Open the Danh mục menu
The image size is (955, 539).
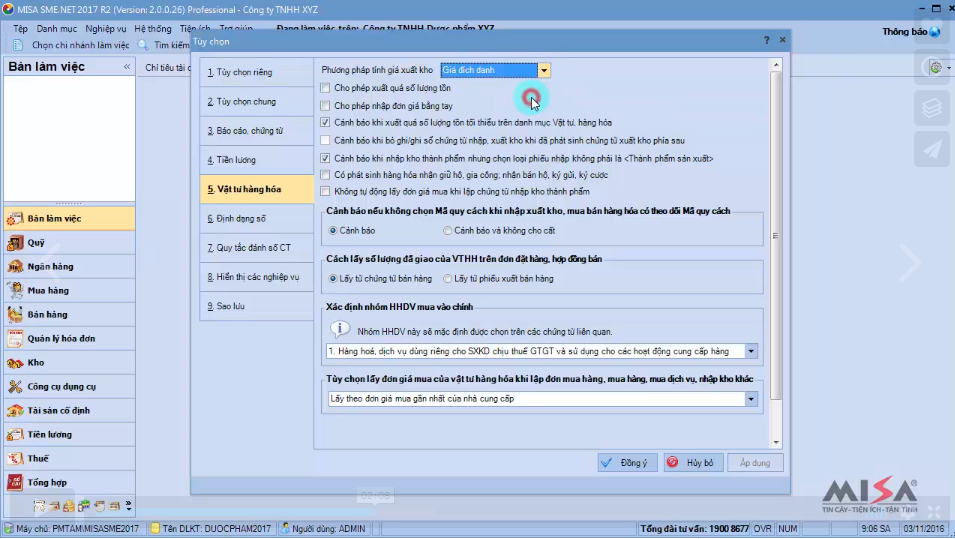coord(57,29)
